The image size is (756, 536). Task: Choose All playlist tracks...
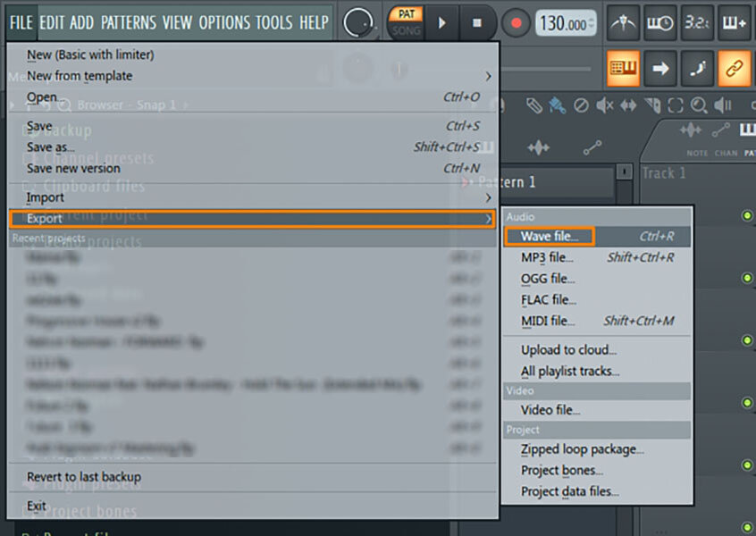click(x=597, y=371)
